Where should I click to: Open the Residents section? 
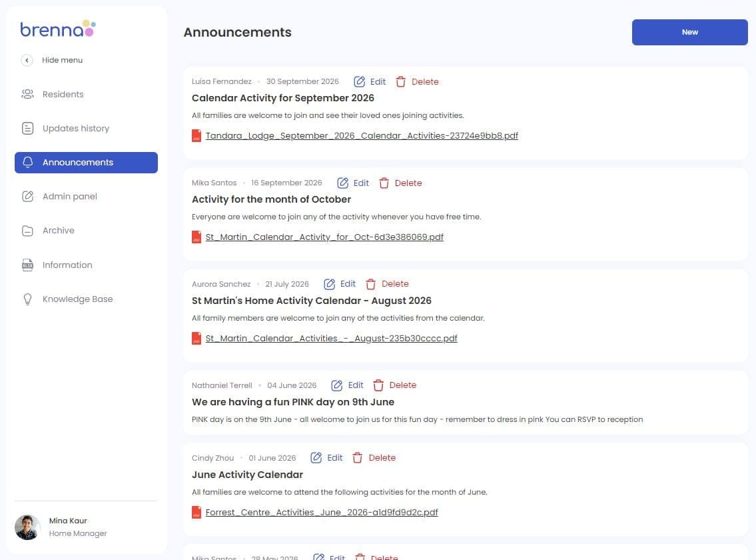86,94
